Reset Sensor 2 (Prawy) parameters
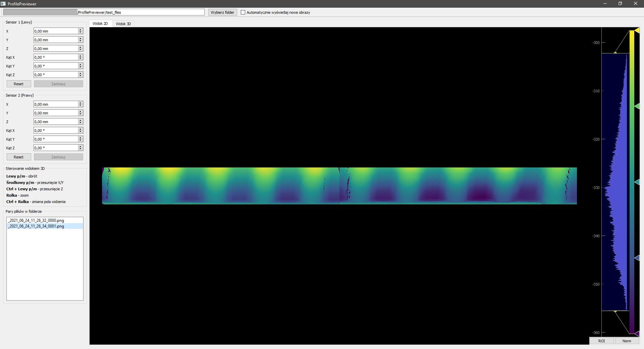644x349 pixels. 19,157
